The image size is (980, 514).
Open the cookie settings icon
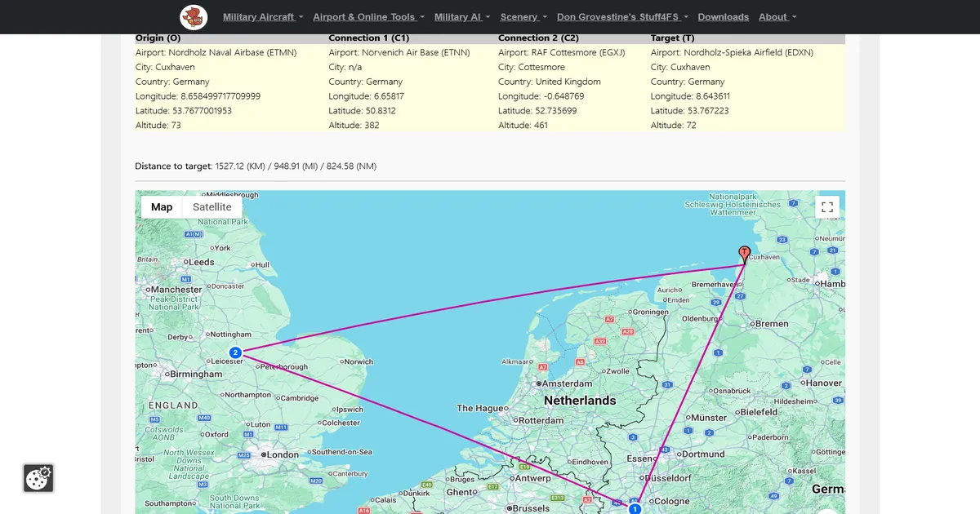(x=38, y=478)
